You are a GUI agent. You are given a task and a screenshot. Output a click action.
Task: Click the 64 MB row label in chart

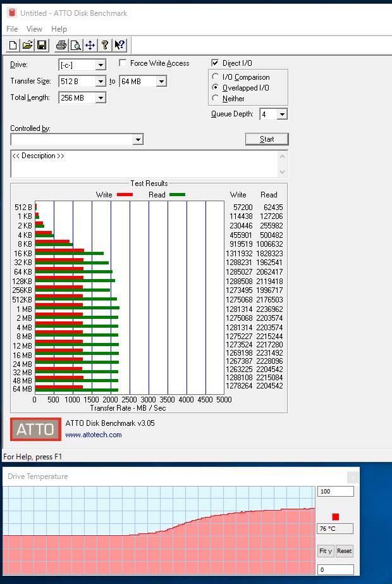click(x=23, y=389)
